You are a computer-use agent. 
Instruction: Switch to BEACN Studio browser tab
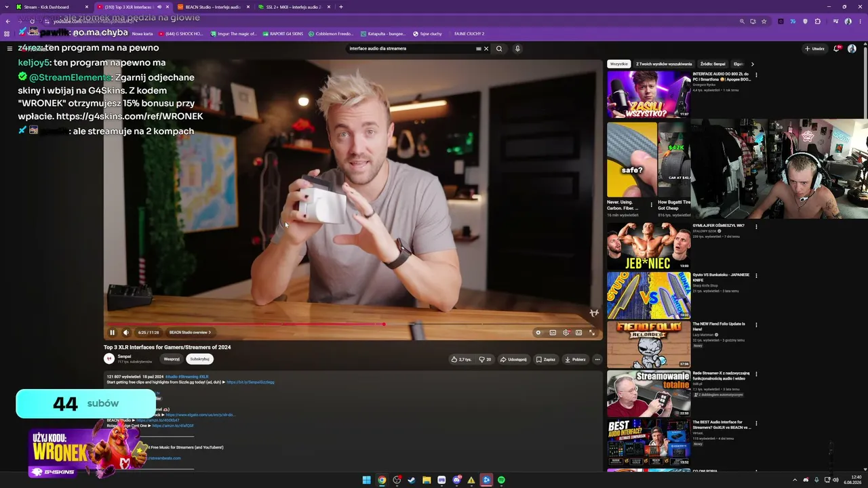[x=213, y=7]
